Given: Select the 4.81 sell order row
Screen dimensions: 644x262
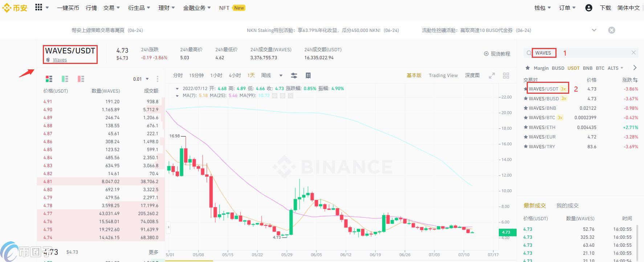Looking at the screenshot, I should click(101, 181).
